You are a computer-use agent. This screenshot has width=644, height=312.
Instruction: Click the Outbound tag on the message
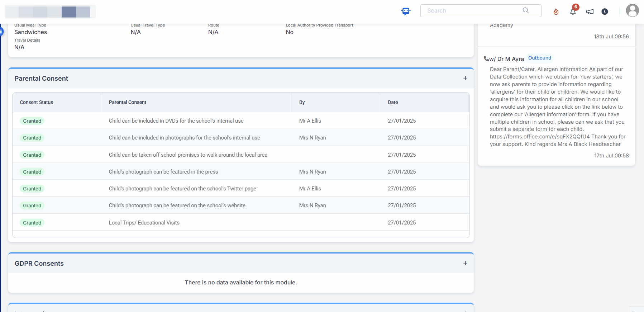pyautogui.click(x=540, y=58)
